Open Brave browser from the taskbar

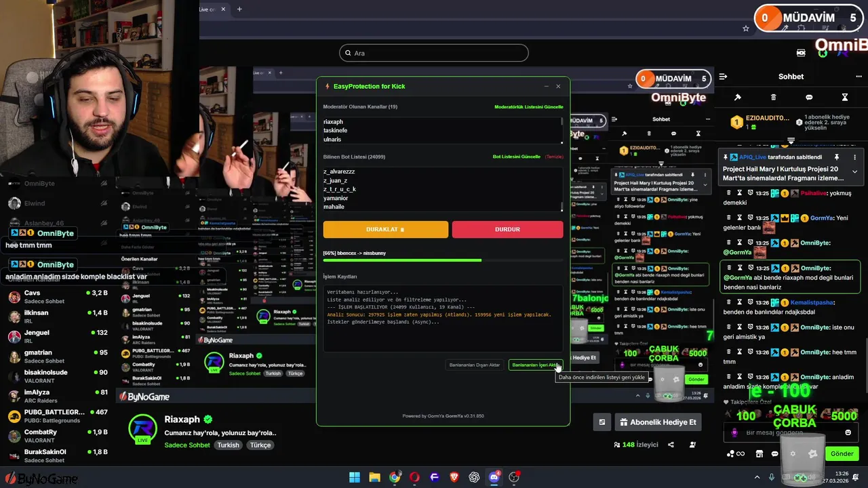tap(454, 477)
